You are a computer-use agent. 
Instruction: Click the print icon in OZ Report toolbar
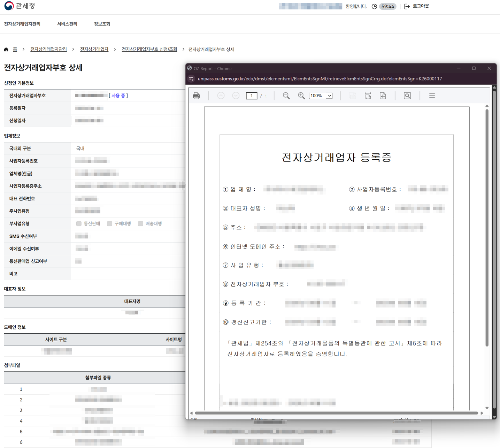[x=197, y=96]
